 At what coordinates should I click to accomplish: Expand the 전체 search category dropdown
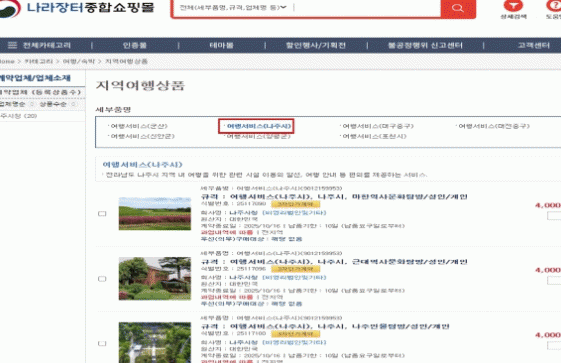(233, 8)
